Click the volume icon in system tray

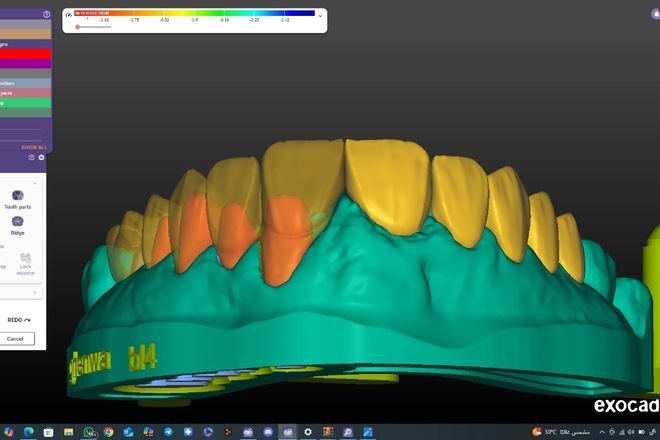[631, 432]
